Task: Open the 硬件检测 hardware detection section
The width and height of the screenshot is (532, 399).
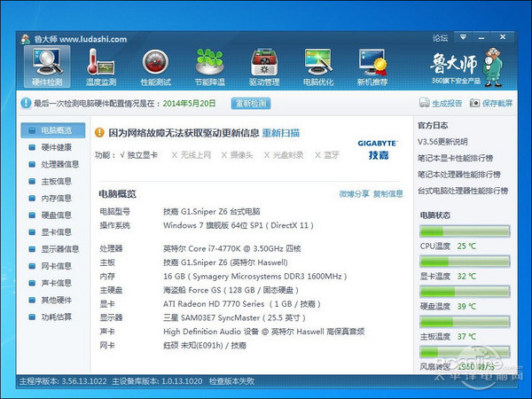Action: pyautogui.click(x=46, y=67)
